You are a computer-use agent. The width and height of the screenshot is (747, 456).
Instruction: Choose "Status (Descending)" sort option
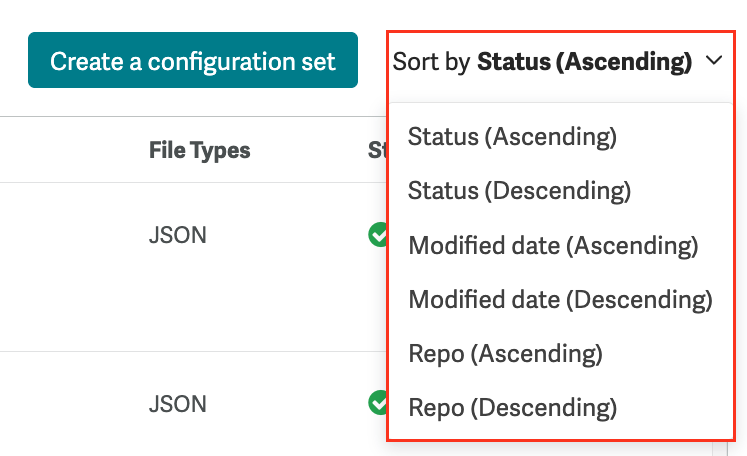519,190
